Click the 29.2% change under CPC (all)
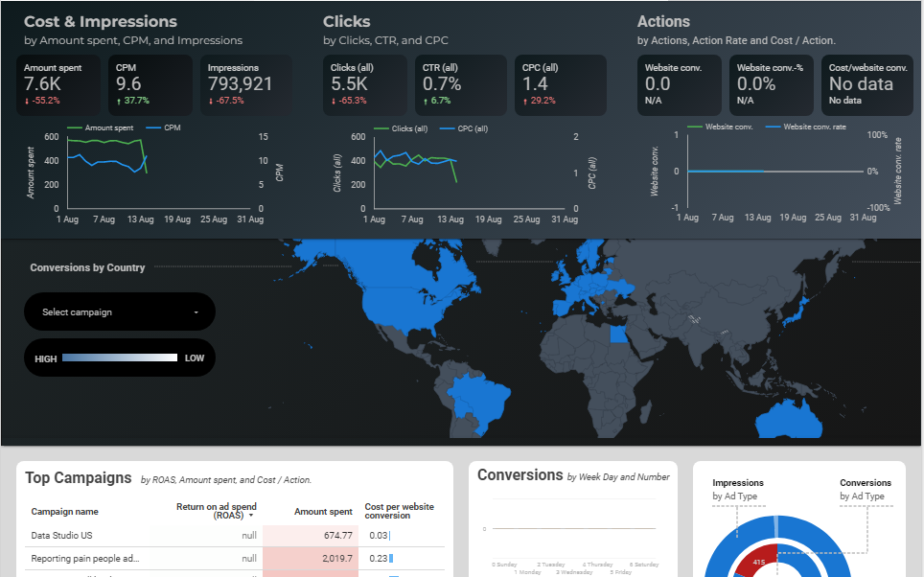Image resolution: width=924 pixels, height=577 pixels. point(540,101)
